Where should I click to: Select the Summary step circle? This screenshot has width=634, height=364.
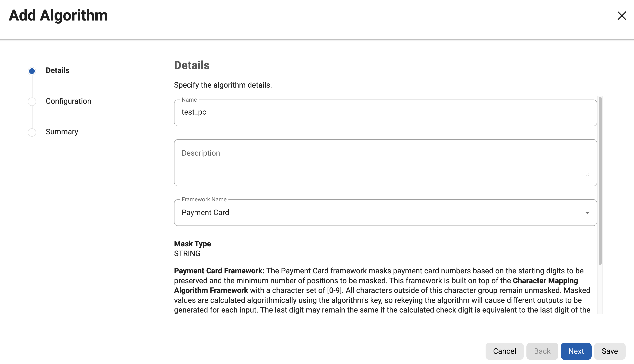(x=32, y=132)
